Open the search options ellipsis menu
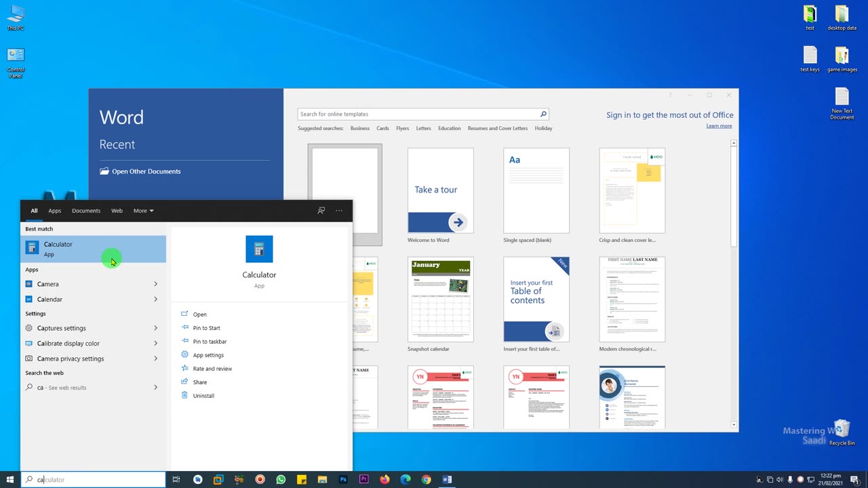This screenshot has width=868, height=488. 339,211
